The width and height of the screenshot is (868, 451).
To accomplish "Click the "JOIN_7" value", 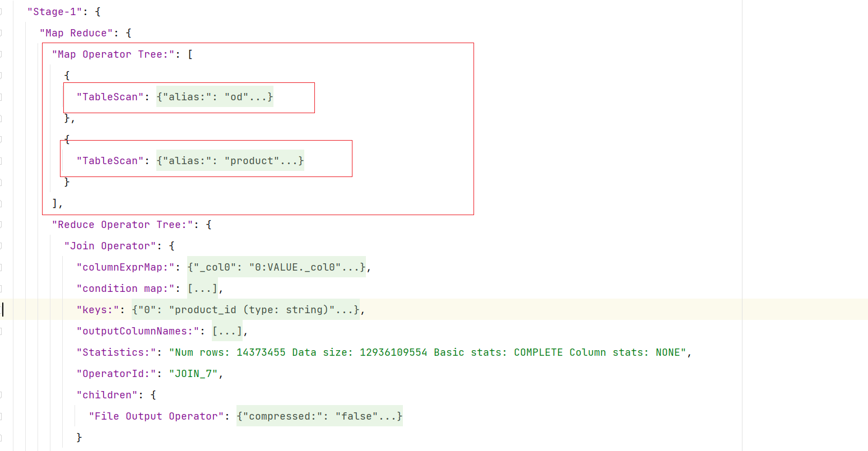I will [193, 374].
